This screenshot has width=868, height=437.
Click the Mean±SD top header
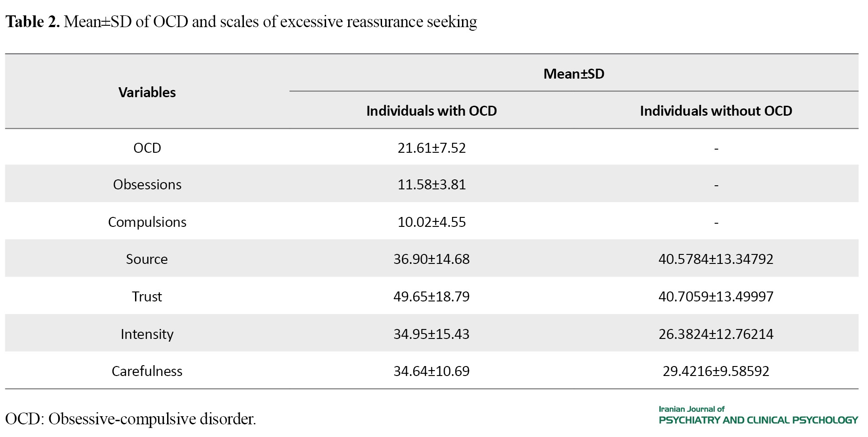pyautogui.click(x=574, y=74)
